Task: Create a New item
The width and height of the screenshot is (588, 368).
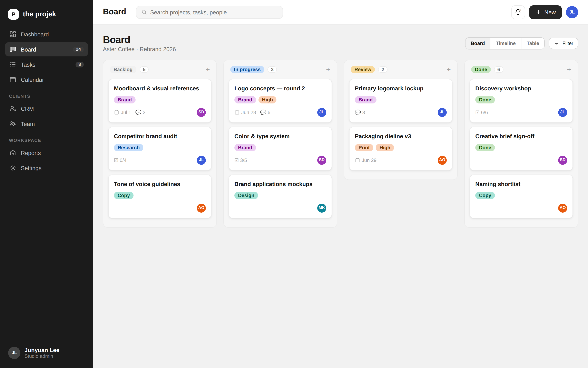Action: pyautogui.click(x=545, y=12)
